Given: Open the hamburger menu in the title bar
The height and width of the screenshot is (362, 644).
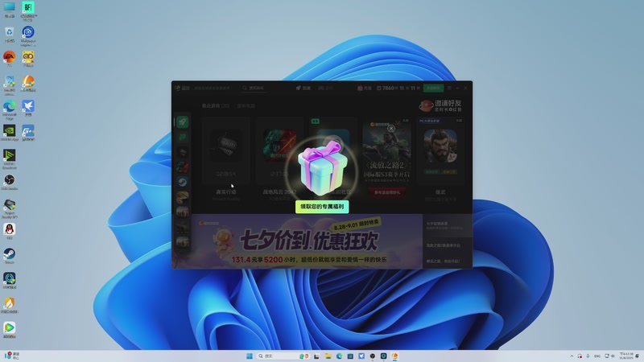Looking at the screenshot, I should point(449,88).
